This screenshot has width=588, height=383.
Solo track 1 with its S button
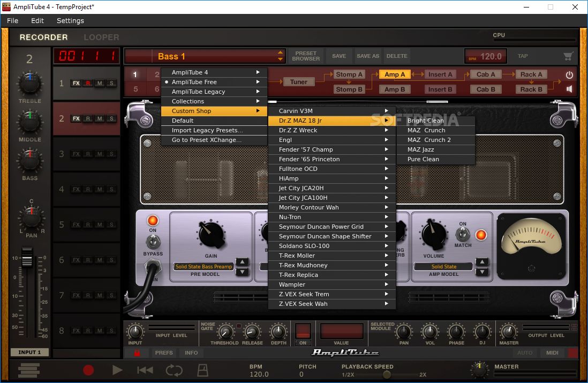[111, 83]
